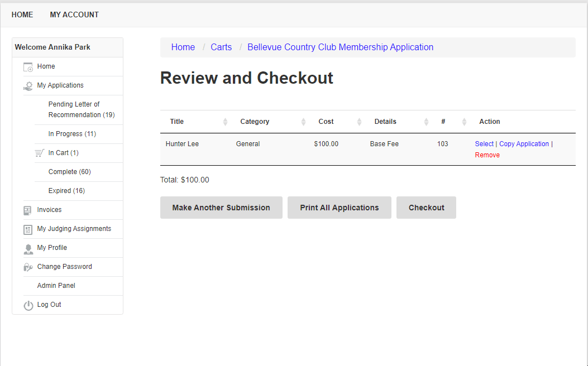Image resolution: width=588 pixels, height=366 pixels.
Task: Click the My Judging Assignments icon
Action: coord(28,229)
